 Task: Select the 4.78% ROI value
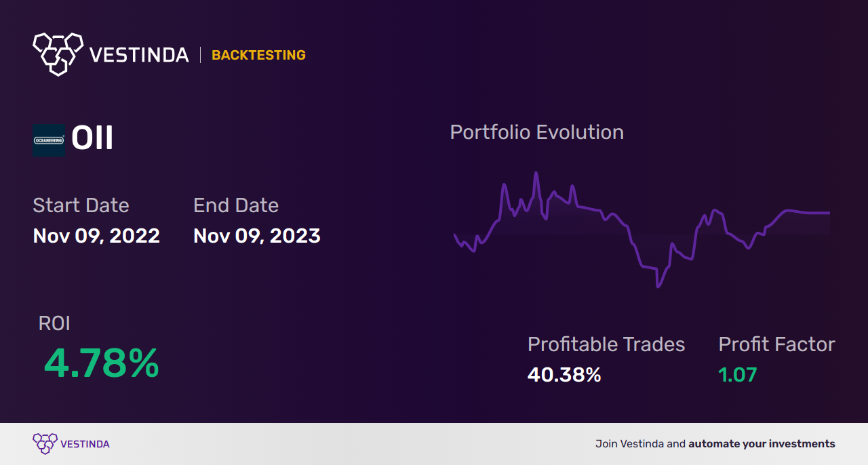(x=102, y=363)
